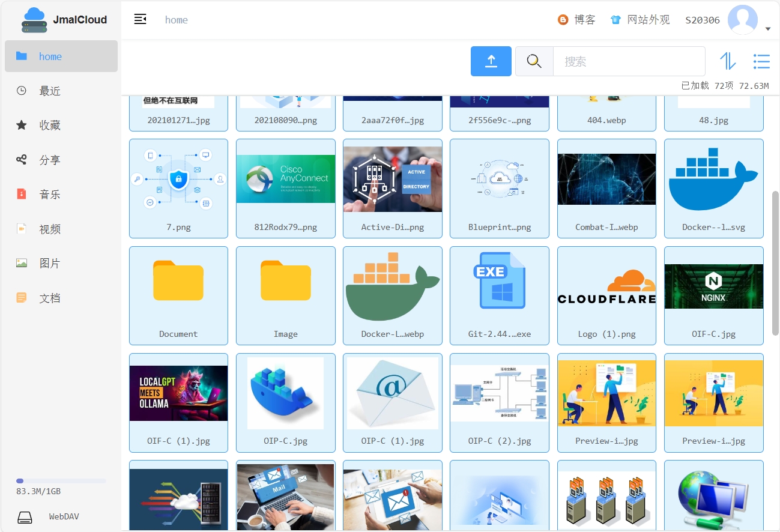Click the WebDAV drive icon
The height and width of the screenshot is (532, 780).
coord(25,517)
